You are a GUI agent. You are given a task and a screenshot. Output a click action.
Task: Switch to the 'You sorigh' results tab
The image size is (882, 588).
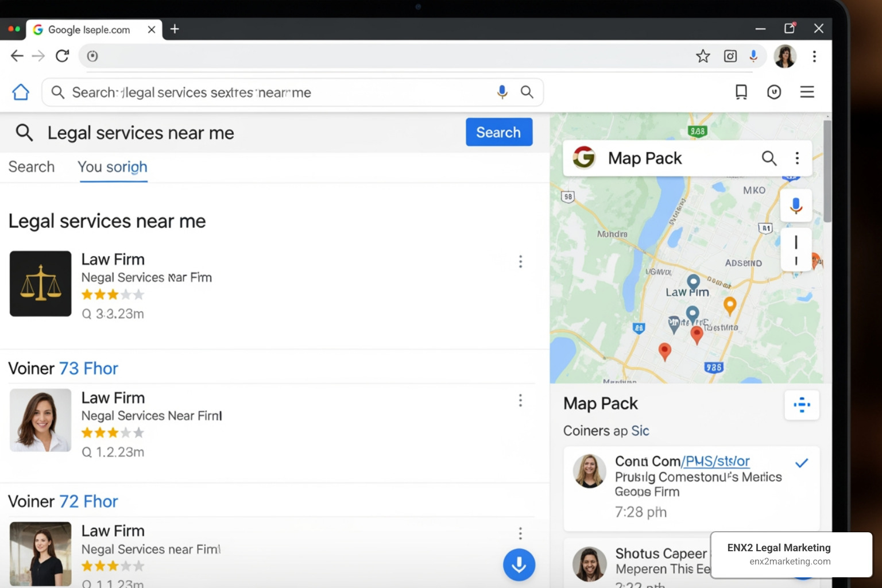tap(113, 167)
